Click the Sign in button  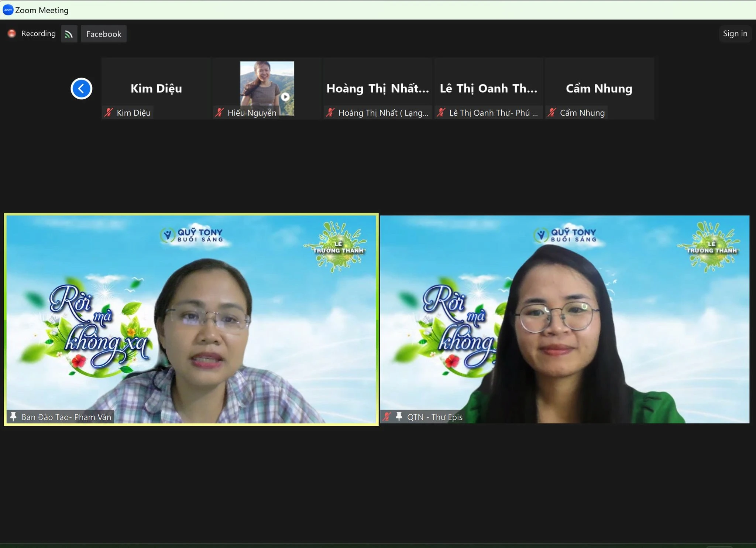pos(735,34)
